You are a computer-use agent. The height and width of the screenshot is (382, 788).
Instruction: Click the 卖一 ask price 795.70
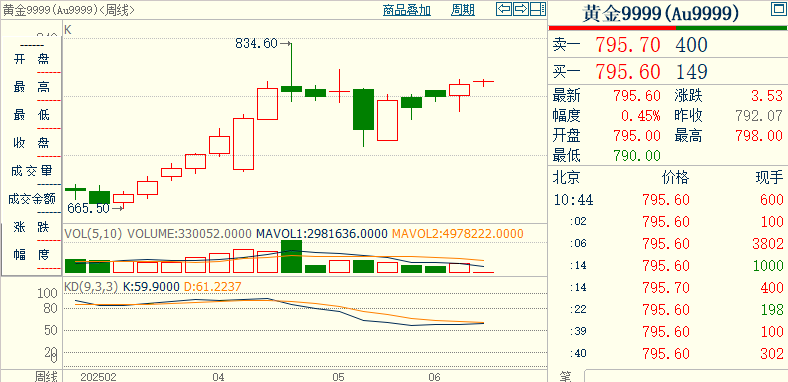click(x=628, y=45)
